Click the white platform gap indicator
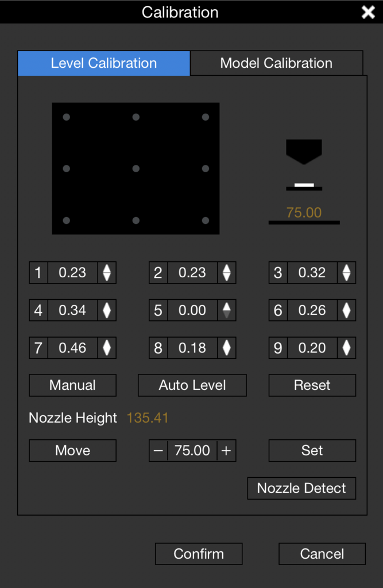383x588 pixels. coord(304,185)
